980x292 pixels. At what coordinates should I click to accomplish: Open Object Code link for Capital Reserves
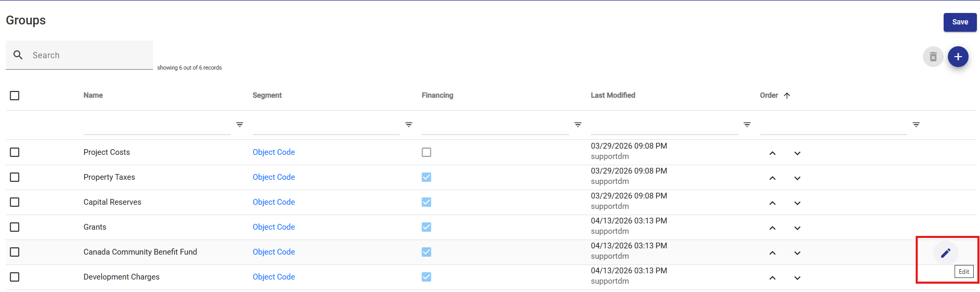[273, 202]
